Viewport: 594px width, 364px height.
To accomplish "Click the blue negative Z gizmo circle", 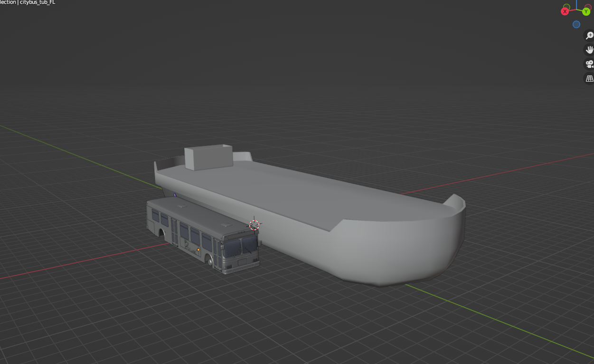I will click(576, 24).
